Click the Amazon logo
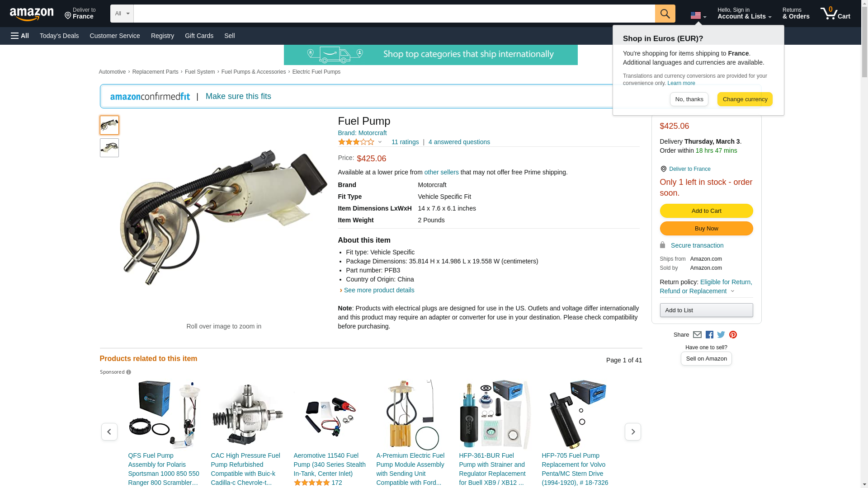This screenshot has width=868, height=488. coord(32,14)
